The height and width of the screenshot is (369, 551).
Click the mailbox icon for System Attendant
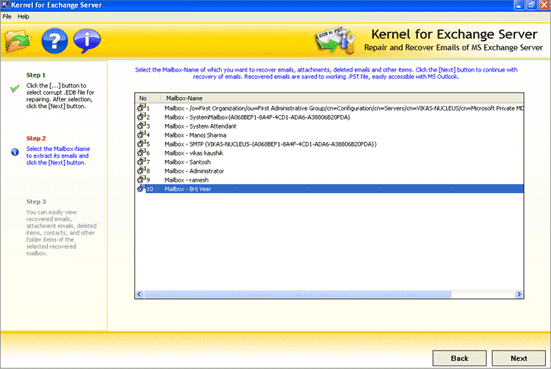pyautogui.click(x=141, y=126)
